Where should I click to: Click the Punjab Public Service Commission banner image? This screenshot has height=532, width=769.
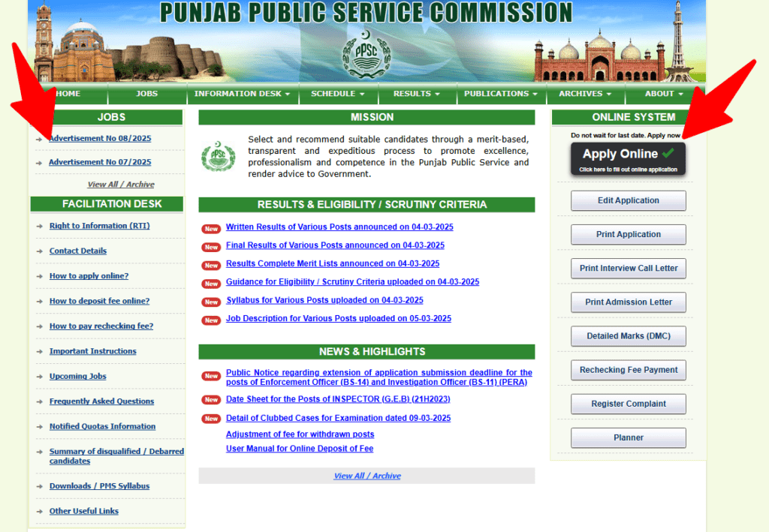(x=366, y=41)
